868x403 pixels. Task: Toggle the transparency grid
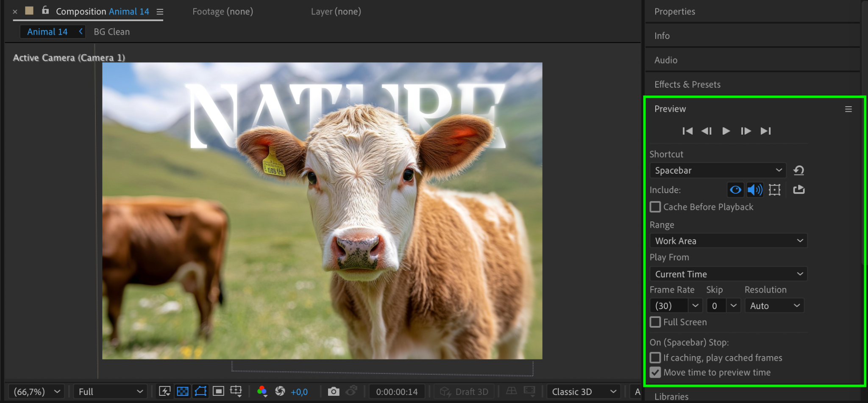(x=183, y=392)
